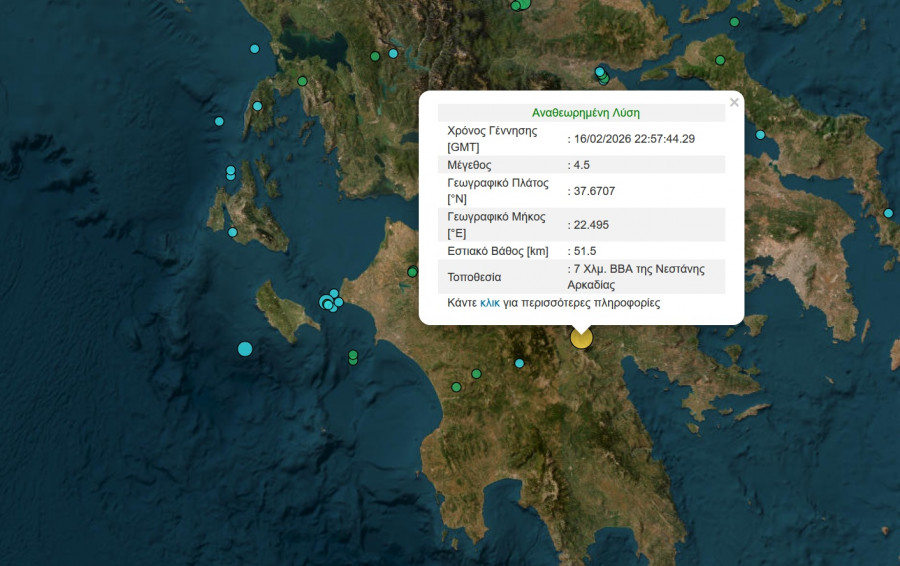Select the large cyan marker in the open sea
The image size is (900, 566).
click(245, 349)
